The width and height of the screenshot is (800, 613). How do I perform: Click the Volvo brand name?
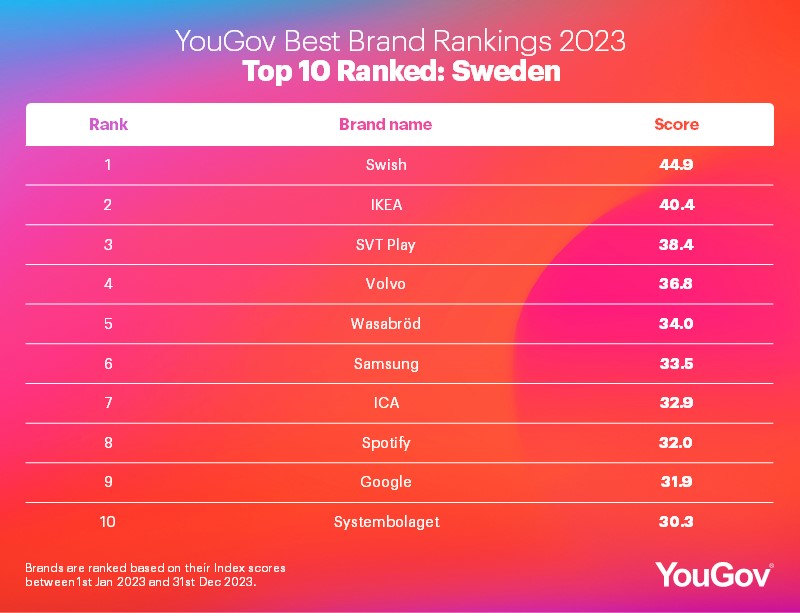tap(386, 284)
